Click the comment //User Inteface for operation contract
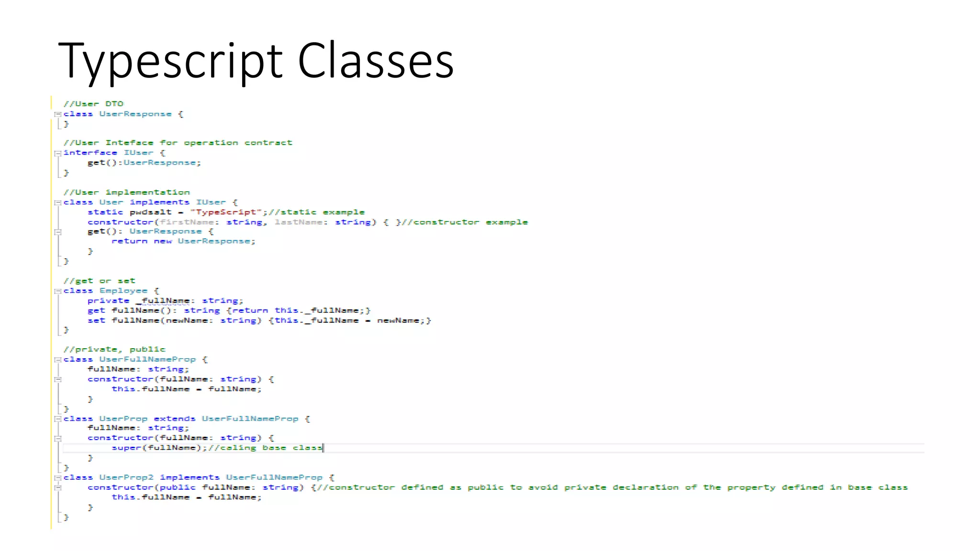 (x=178, y=143)
